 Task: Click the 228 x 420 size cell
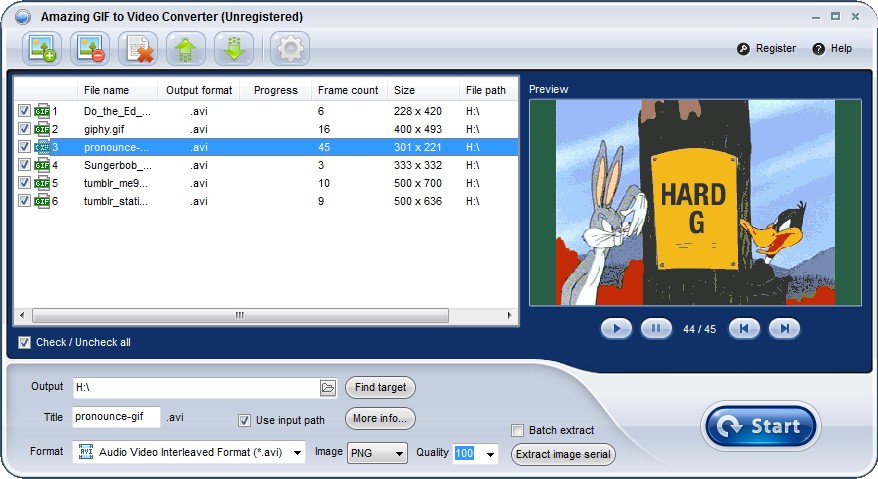pyautogui.click(x=418, y=111)
